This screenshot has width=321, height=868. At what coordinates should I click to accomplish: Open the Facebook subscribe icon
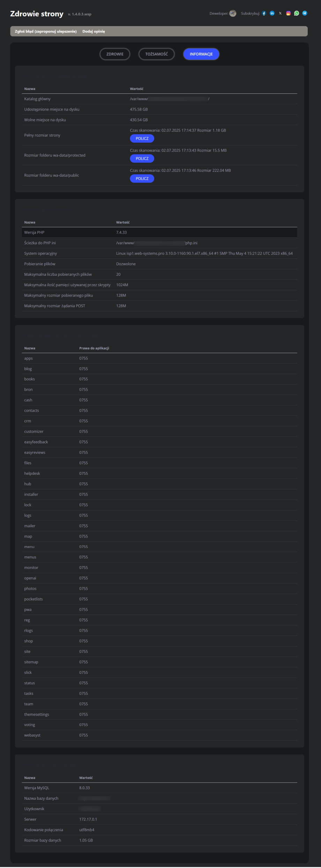(264, 14)
